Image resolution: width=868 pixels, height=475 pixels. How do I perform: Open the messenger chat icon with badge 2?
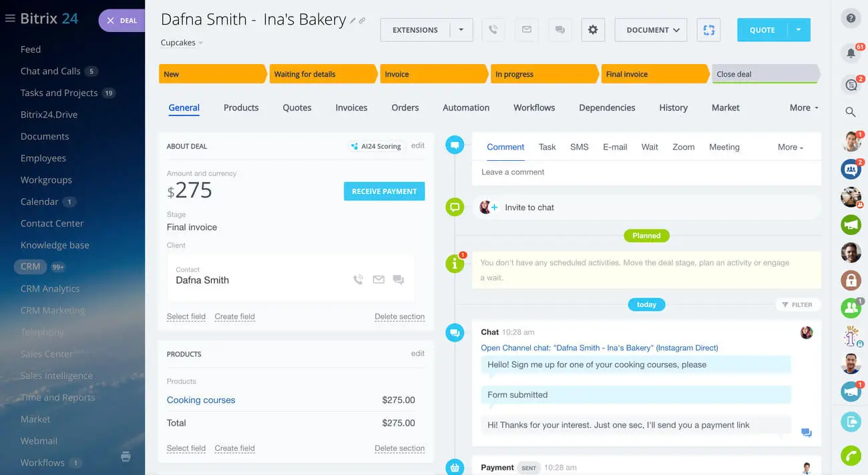[851, 85]
